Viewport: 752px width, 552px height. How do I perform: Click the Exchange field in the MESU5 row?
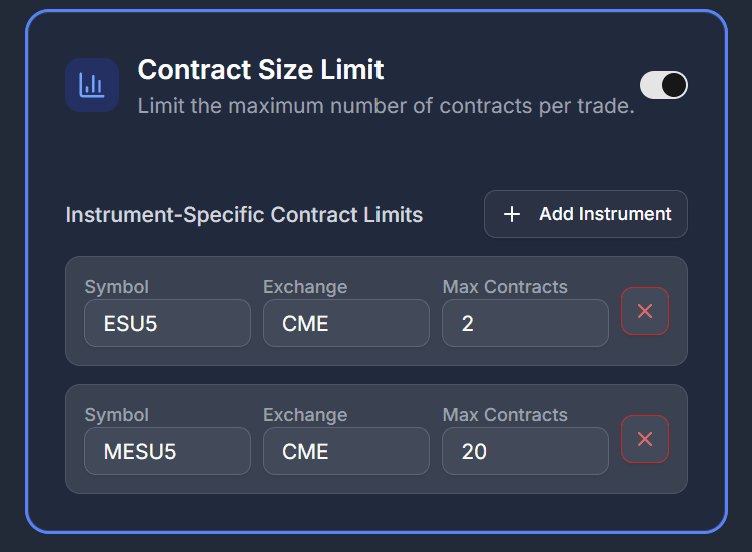point(346,451)
